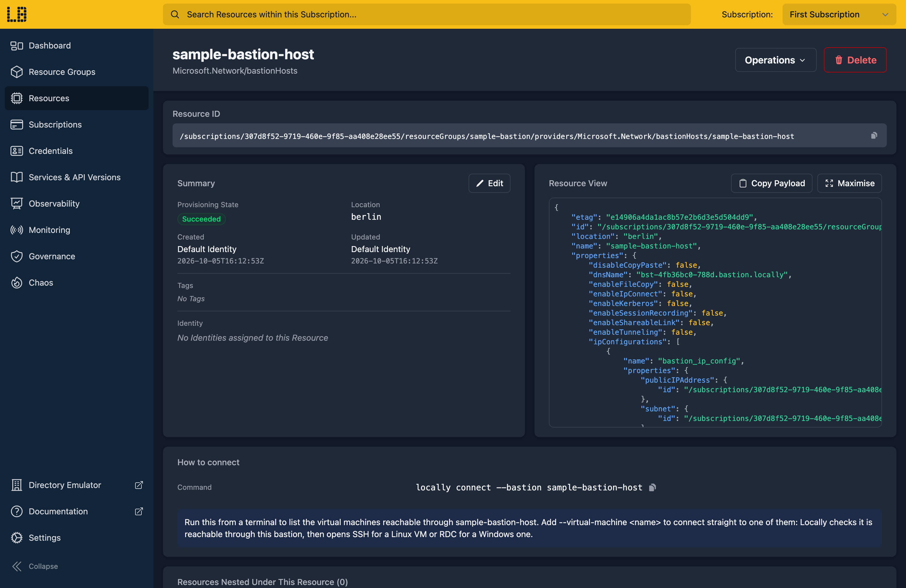Click the Locally logo icon
Screen dimensions: 906x588
(x=17, y=14)
